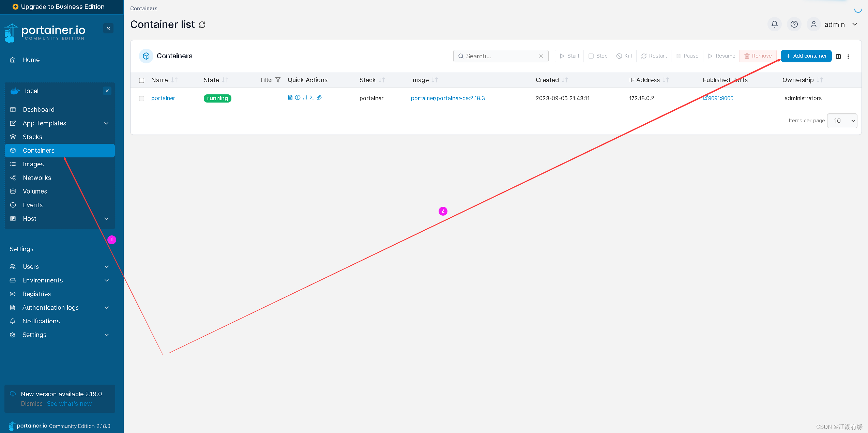The width and height of the screenshot is (868, 433).
Task: Expand Host submenu chevron
Action: tap(106, 219)
